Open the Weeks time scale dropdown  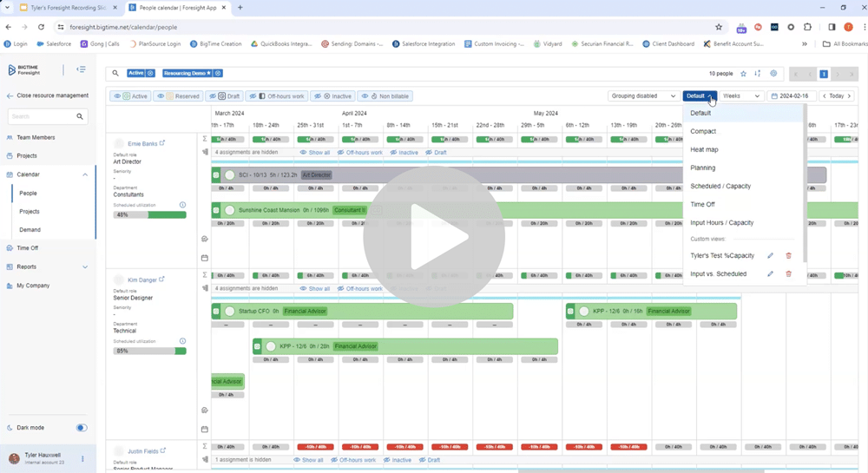click(741, 95)
